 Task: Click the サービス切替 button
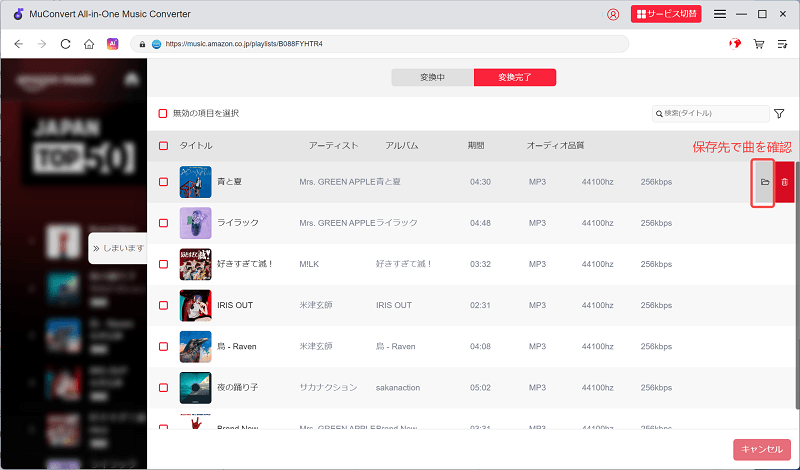(x=666, y=14)
